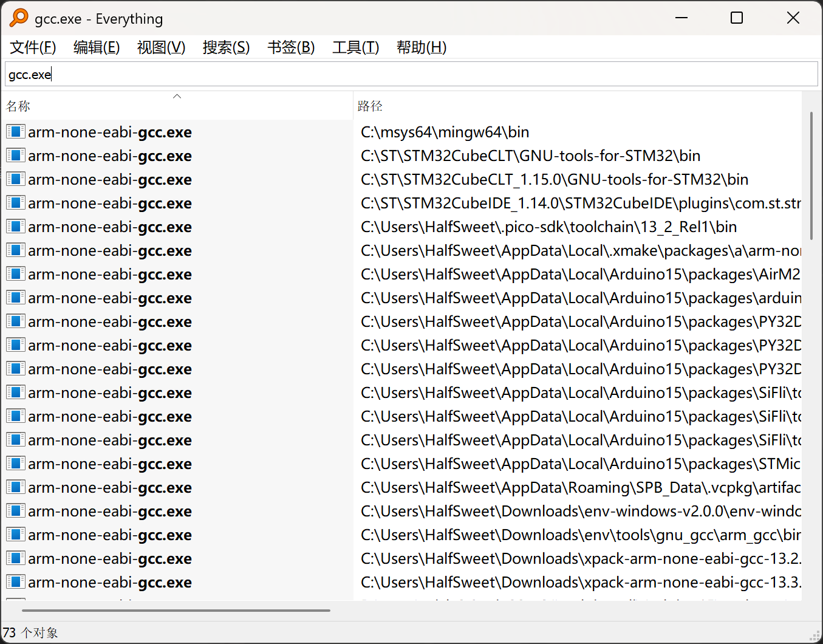Click file icon of the .xmake packages result
823x644 pixels.
coord(16,250)
